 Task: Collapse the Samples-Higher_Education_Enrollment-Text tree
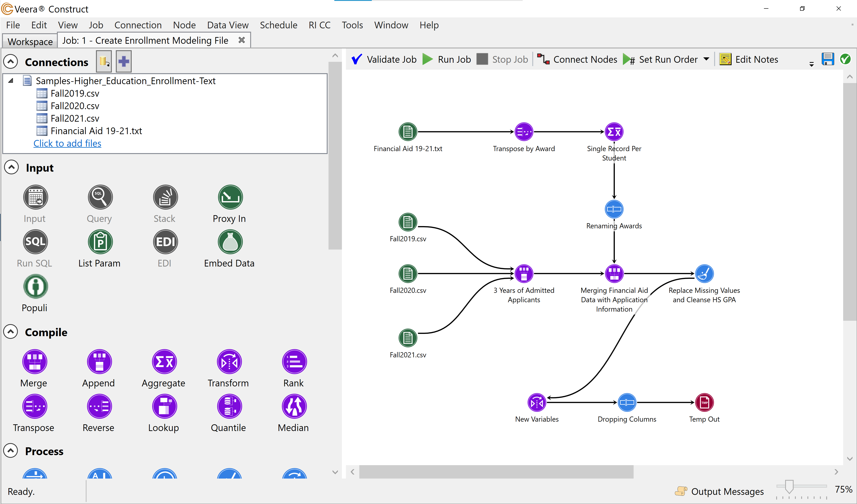pyautogui.click(x=10, y=81)
